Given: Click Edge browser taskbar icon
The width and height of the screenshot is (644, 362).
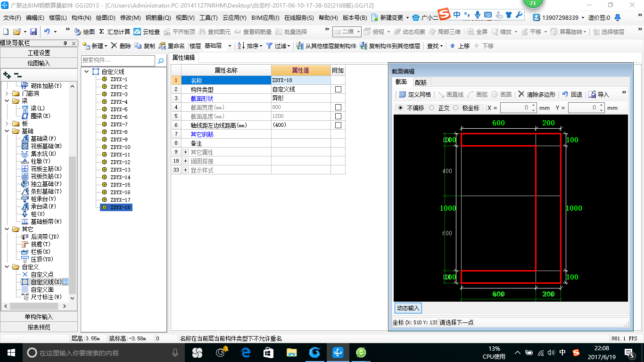Looking at the screenshot, I should 245,352.
